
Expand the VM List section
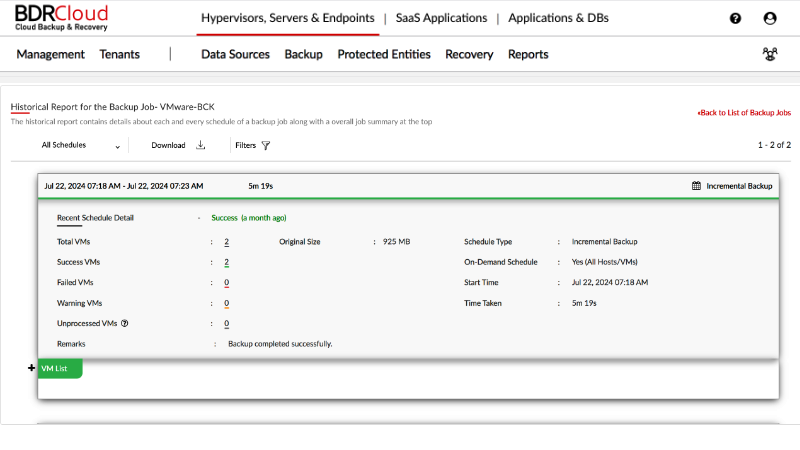tap(60, 368)
